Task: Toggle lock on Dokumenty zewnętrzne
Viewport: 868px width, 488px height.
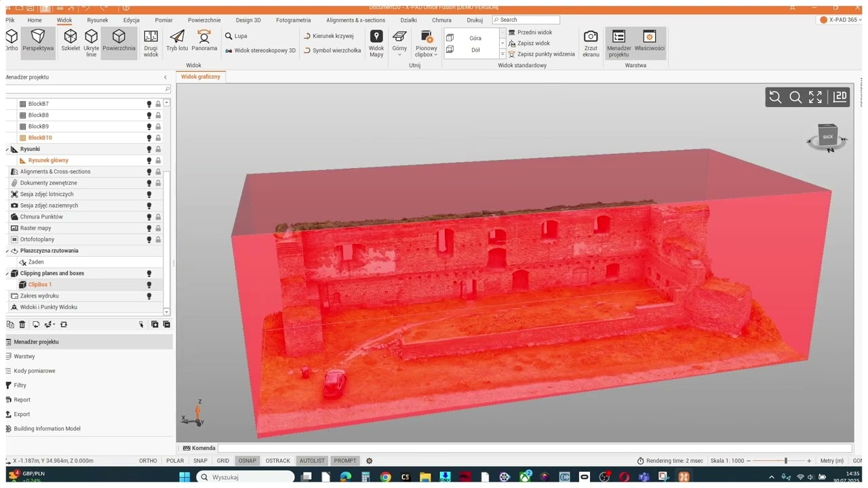Action: (158, 183)
